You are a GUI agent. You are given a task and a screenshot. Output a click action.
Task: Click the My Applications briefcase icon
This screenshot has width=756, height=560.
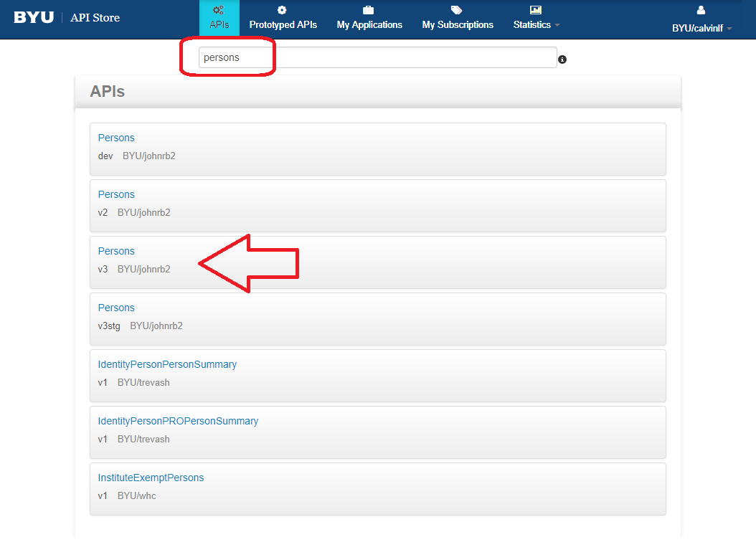[369, 10]
